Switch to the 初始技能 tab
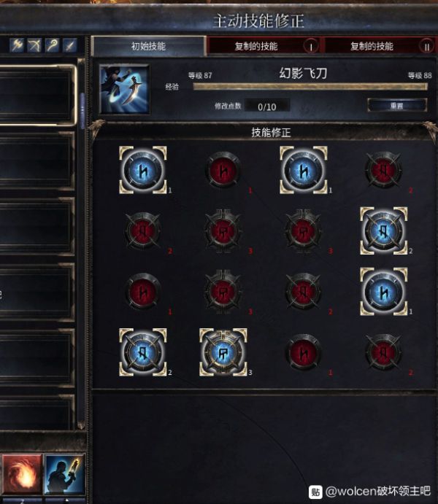The width and height of the screenshot is (438, 504). 148,46
